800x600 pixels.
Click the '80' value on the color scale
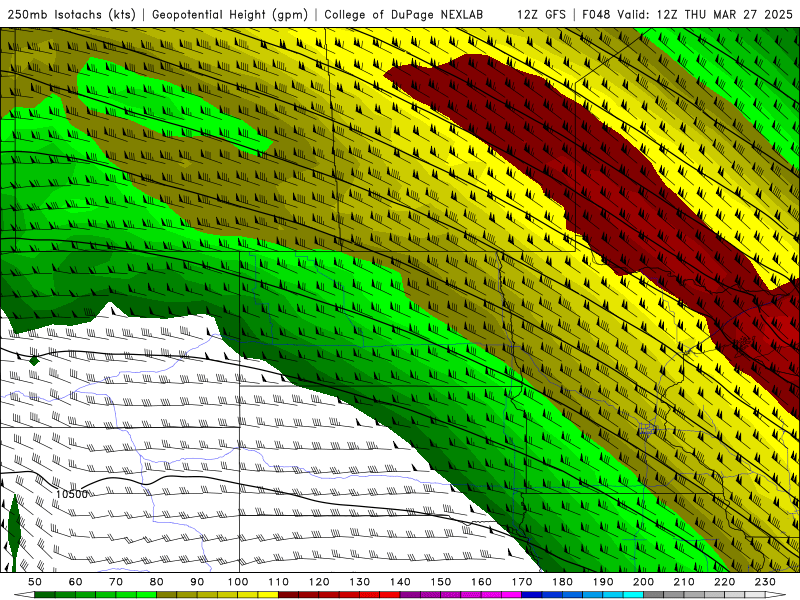click(x=157, y=582)
